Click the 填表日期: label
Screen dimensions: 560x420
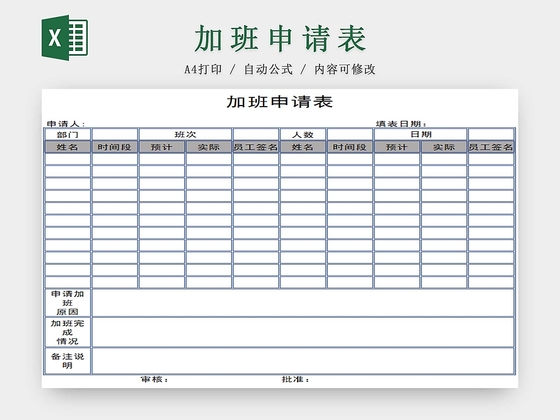coord(401,124)
